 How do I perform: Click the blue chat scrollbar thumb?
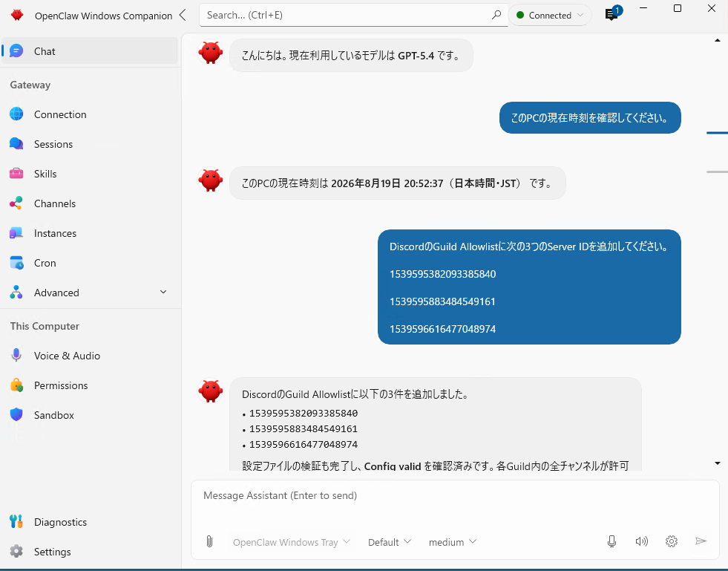pyautogui.click(x=717, y=133)
